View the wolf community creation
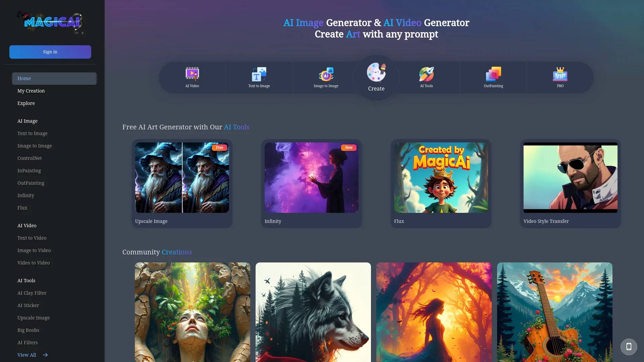 pos(313,312)
